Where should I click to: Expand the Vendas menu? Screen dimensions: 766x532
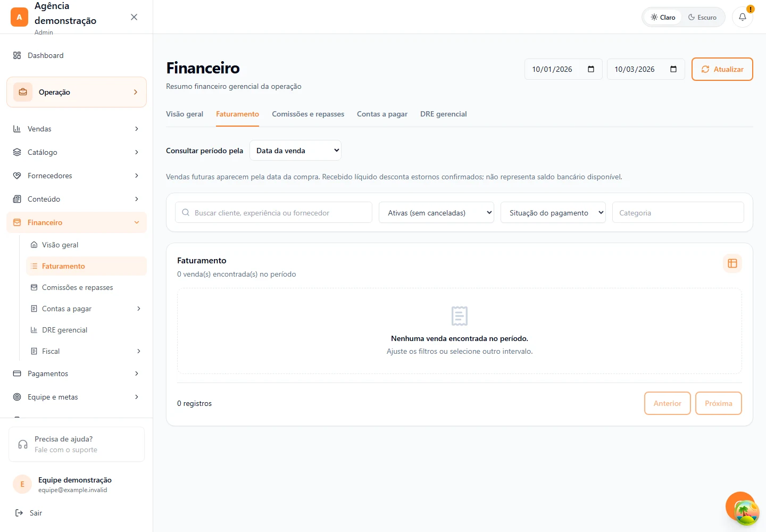coord(77,129)
